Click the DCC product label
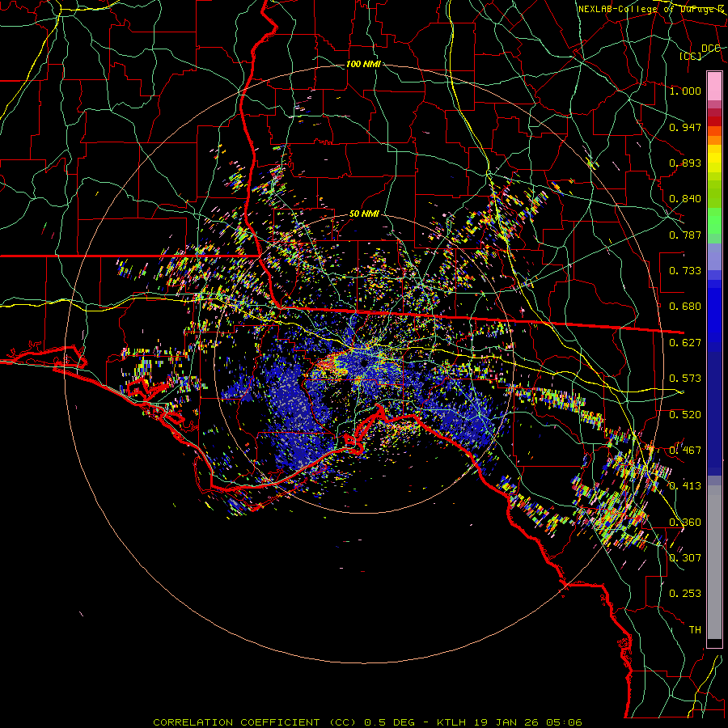 click(x=711, y=49)
